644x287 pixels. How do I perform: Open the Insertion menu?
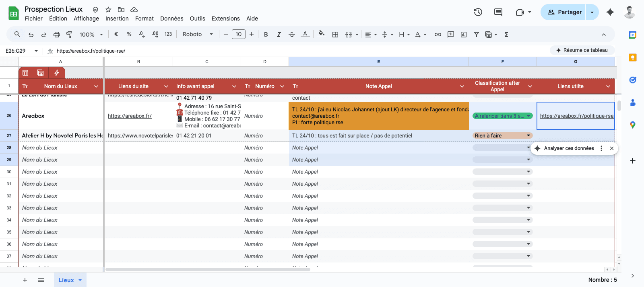pyautogui.click(x=117, y=18)
